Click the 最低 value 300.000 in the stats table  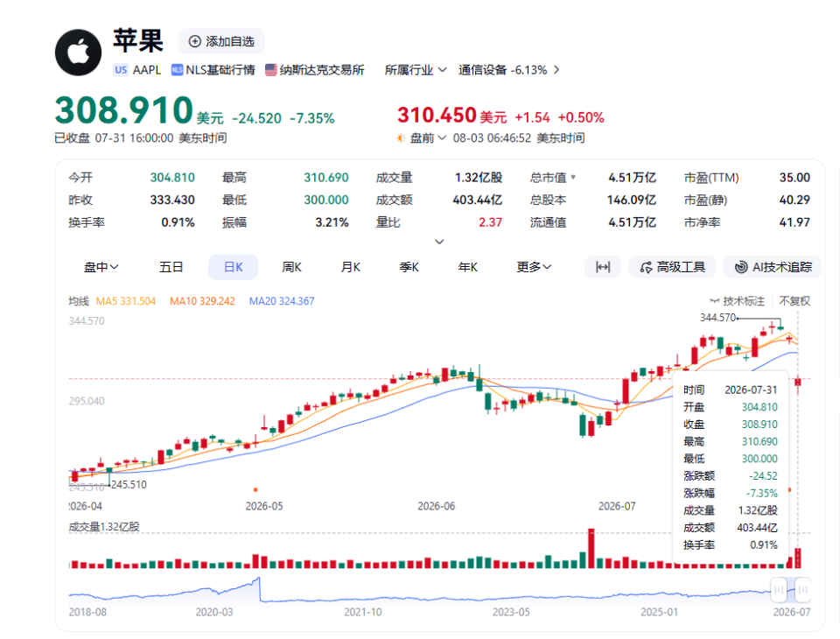[326, 200]
